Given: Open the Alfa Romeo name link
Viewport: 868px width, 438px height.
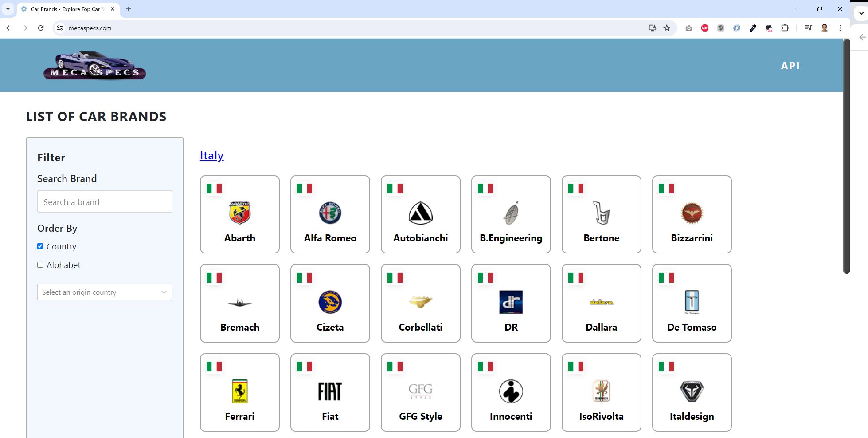Looking at the screenshot, I should point(330,238).
